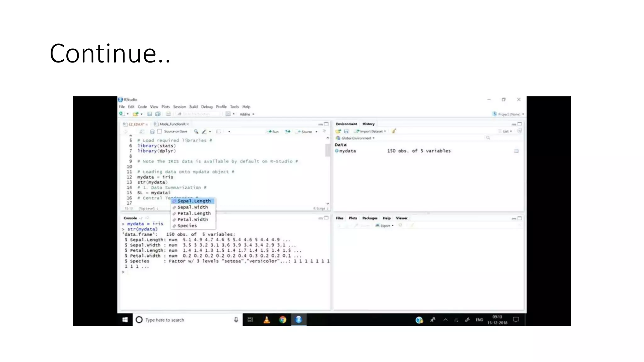Screen dimensions: 644x362
Task: Expand mydata object with blue arrow
Action: (x=336, y=151)
